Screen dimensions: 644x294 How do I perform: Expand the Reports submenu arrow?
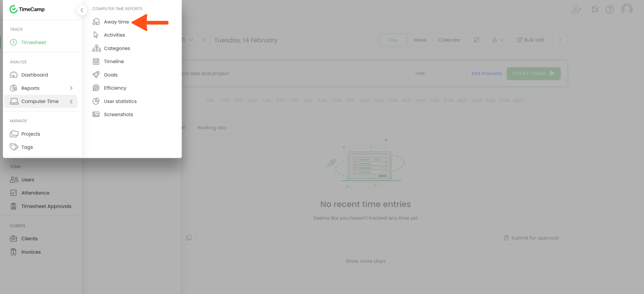pos(71,88)
